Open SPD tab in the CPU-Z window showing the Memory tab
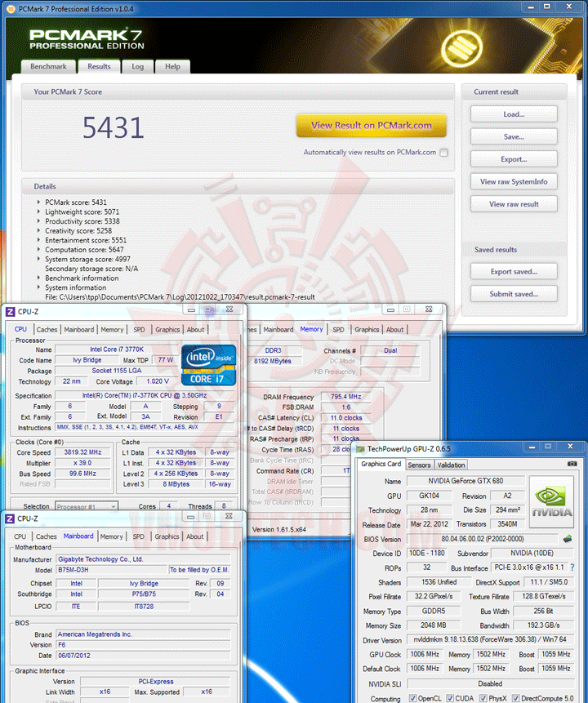The height and width of the screenshot is (703, 588). pyautogui.click(x=339, y=330)
